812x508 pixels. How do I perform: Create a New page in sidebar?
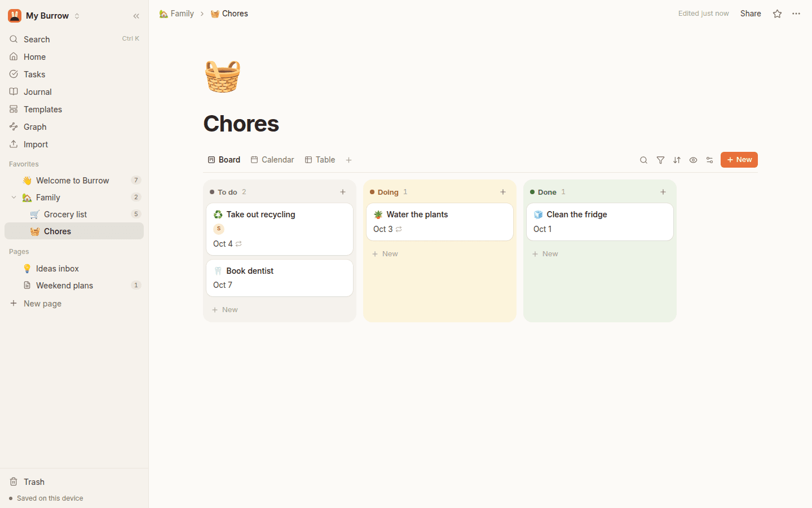(x=74, y=304)
